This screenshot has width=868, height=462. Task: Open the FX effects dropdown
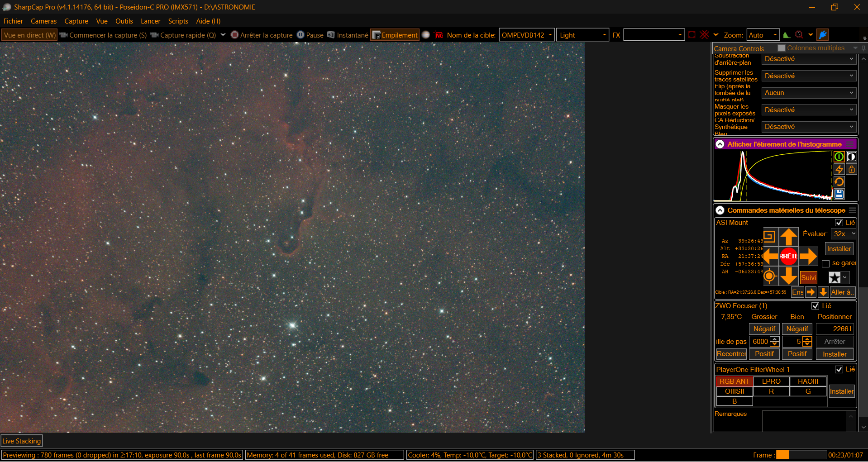(x=653, y=35)
